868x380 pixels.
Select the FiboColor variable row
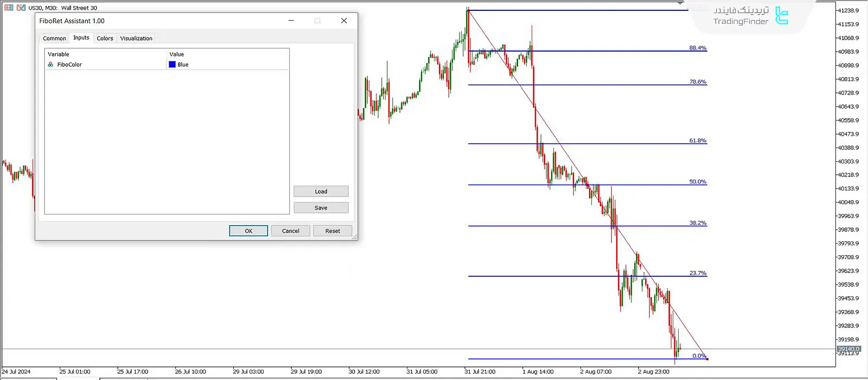coord(69,65)
